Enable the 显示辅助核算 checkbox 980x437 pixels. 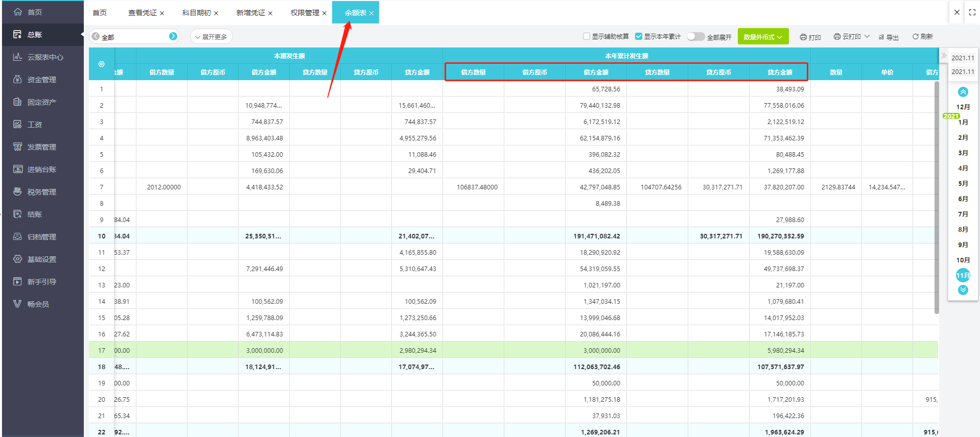[x=587, y=36]
